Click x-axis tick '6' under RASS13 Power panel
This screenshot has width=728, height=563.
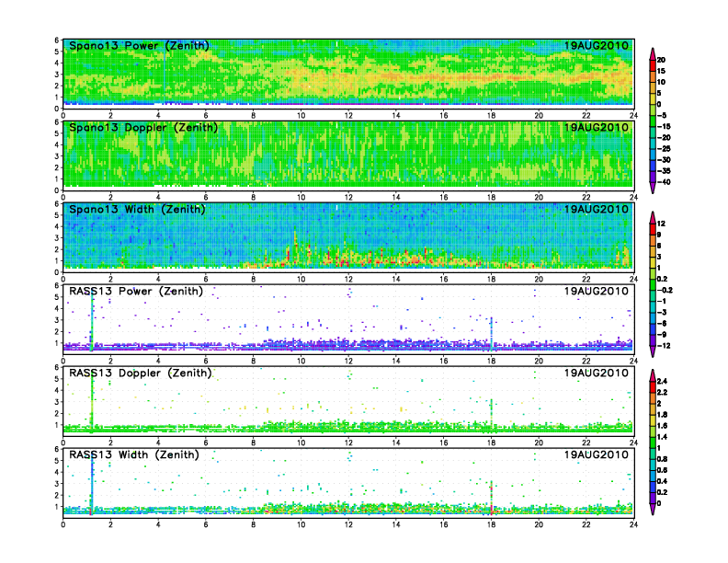coord(206,361)
